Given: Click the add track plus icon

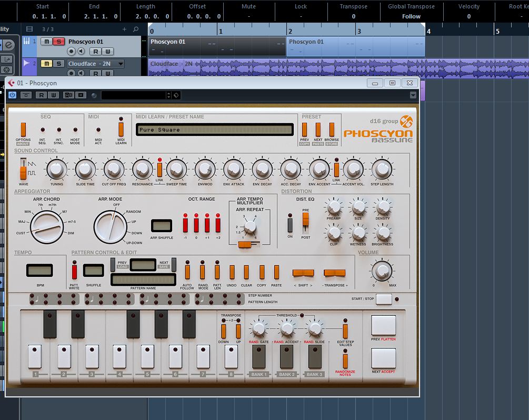Looking at the screenshot, I should pyautogui.click(x=124, y=29).
